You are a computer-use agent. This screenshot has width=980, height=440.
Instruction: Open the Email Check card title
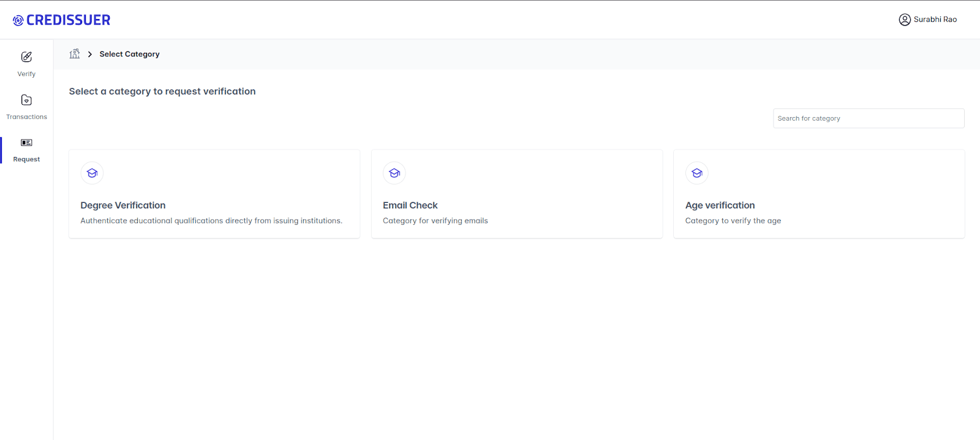click(410, 205)
